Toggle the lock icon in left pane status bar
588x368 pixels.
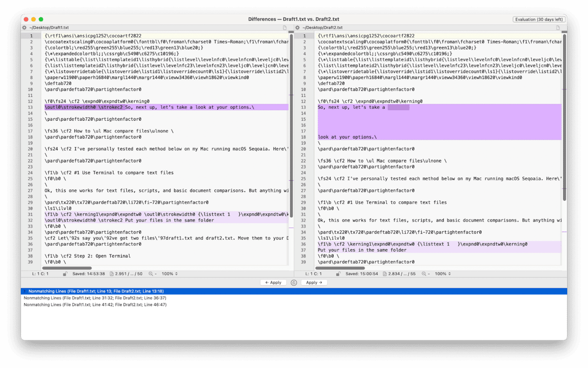[65, 274]
